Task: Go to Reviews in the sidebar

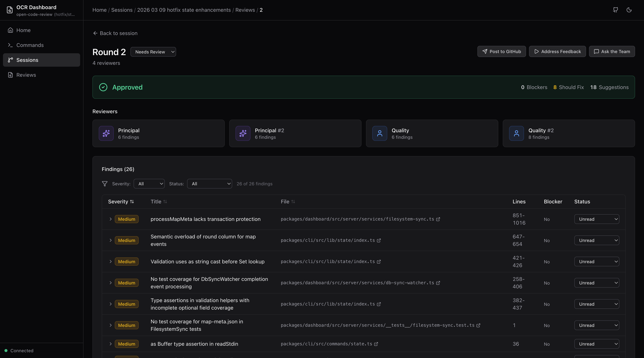Action: click(26, 75)
